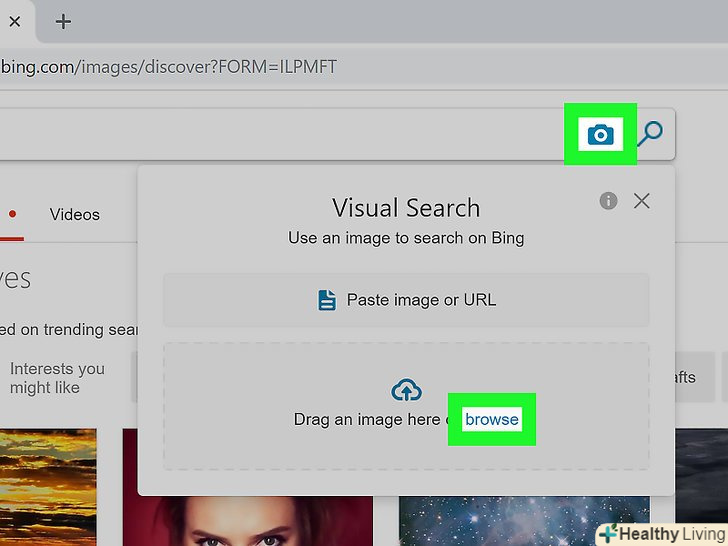The width and height of the screenshot is (728, 546).
Task: Switch to the Videos tab
Action: 75,214
